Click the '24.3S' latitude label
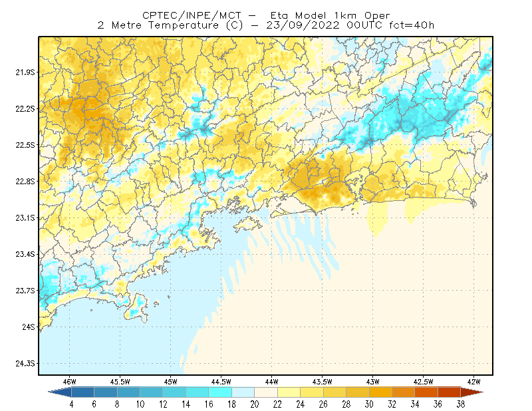 pos(25,364)
